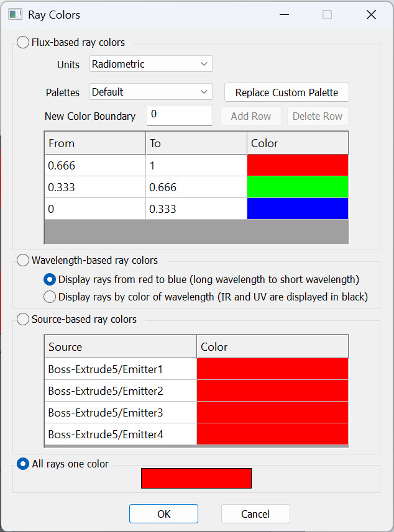Image resolution: width=394 pixels, height=532 pixels.
Task: Open the All rays one color swatch
Action: [x=196, y=478]
